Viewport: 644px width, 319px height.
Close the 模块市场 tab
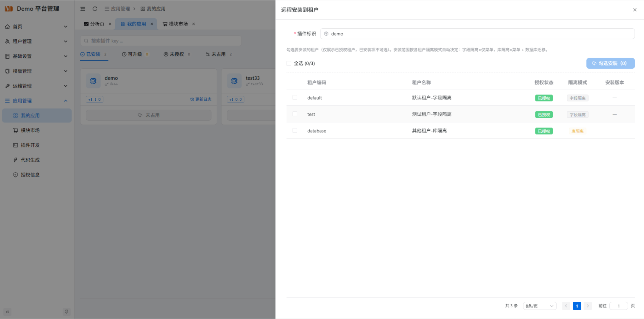[194, 24]
